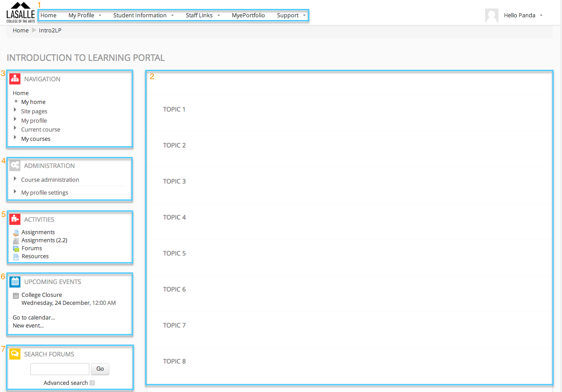The width and height of the screenshot is (562, 392).
Task: Click the Forums activity icon
Action: click(x=16, y=248)
